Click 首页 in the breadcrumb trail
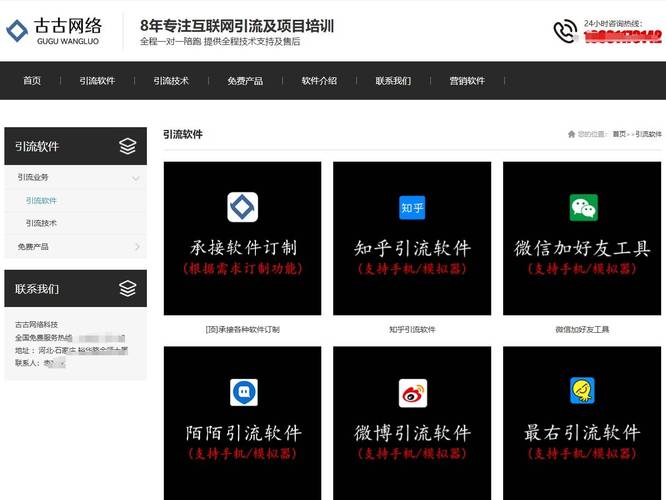 [x=619, y=134]
